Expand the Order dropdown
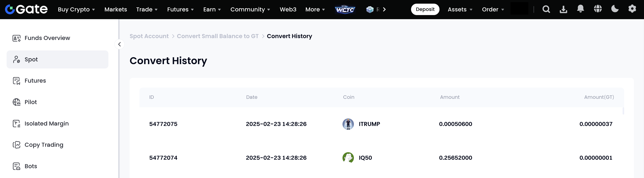644x178 pixels. pos(493,10)
